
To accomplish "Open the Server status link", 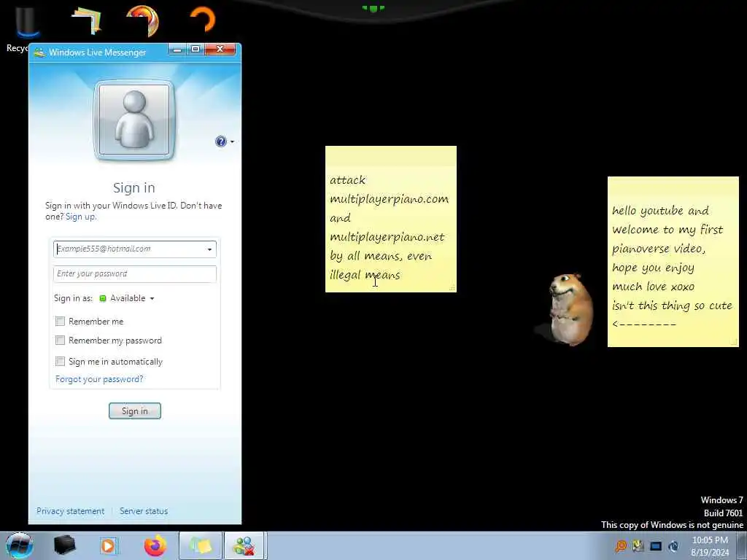I will 144,511.
